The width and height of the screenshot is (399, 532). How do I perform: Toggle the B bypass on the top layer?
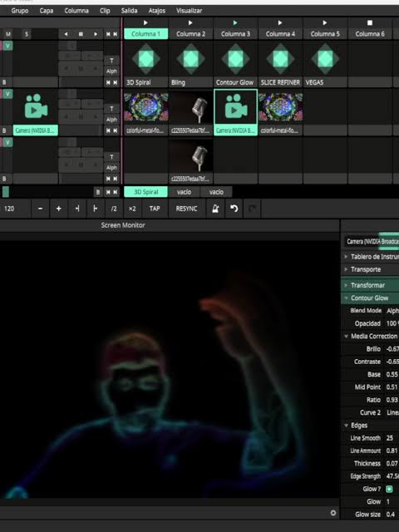[4, 82]
